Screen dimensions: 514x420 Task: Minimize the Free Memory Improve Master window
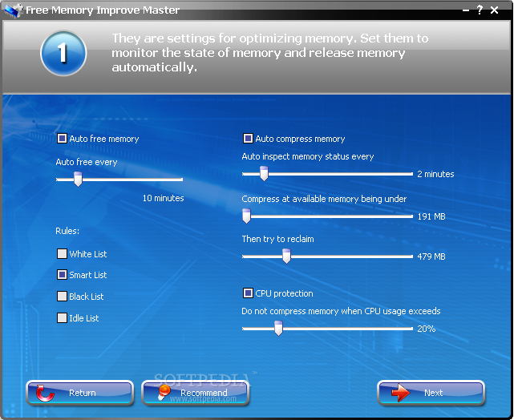pyautogui.click(x=466, y=10)
